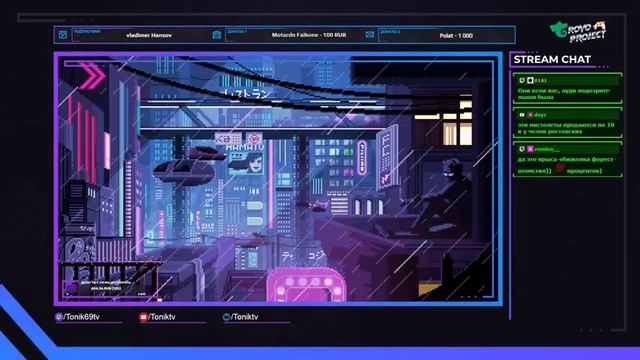Click the first chat message text

click(x=564, y=94)
